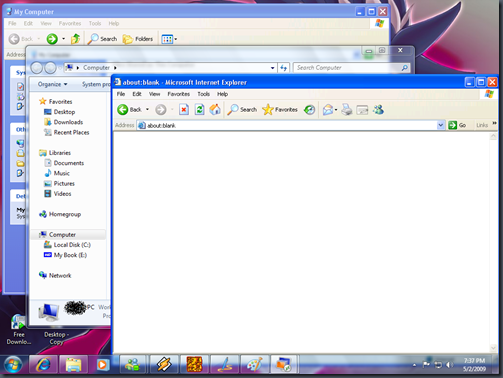Click the Search Computer field

(351, 68)
